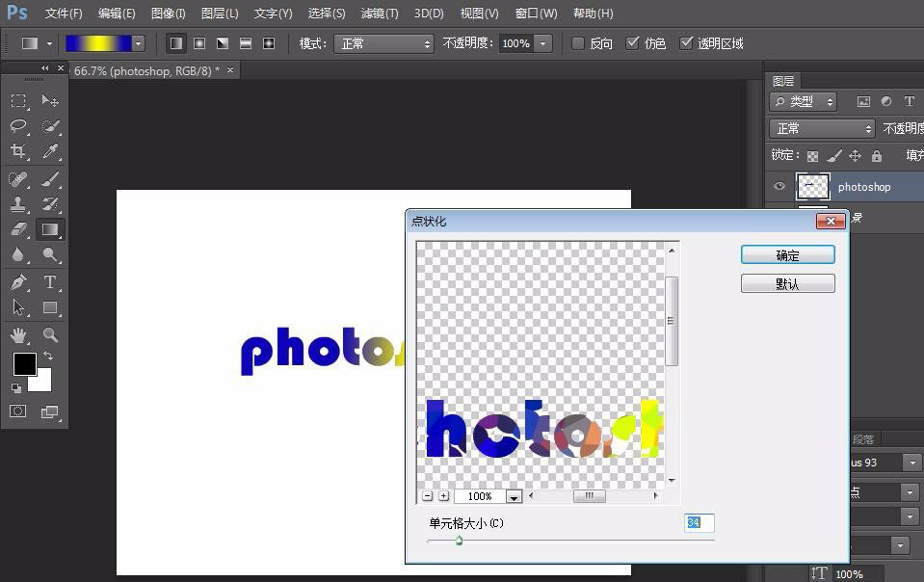Select the Brush tool
The width and height of the screenshot is (924, 582).
[x=49, y=178]
